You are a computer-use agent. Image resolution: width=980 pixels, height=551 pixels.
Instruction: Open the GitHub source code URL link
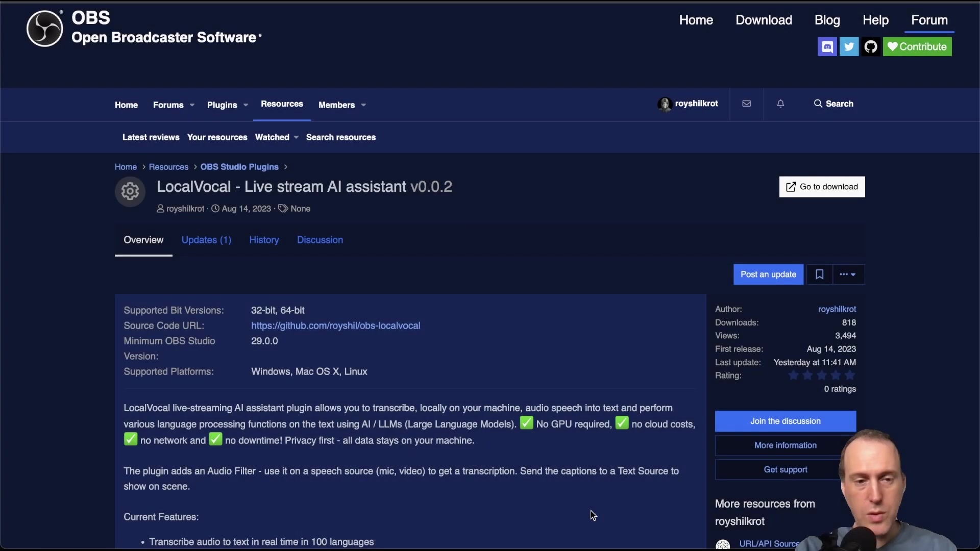click(335, 325)
